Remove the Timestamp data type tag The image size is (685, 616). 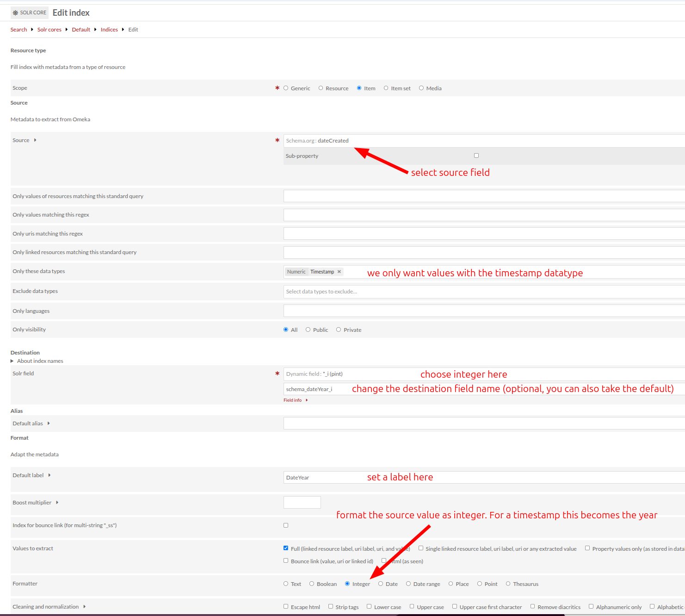(339, 272)
